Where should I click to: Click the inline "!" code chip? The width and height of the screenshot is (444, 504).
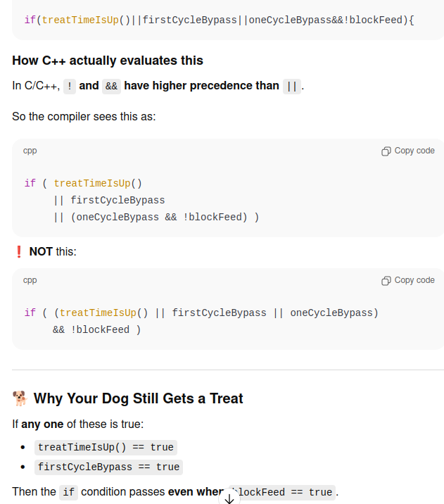(69, 86)
